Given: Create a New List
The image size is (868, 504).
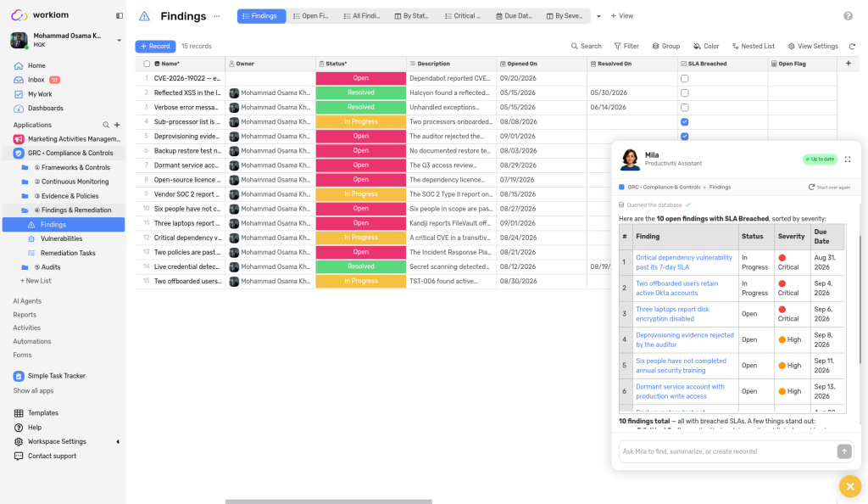Looking at the screenshot, I should 36,281.
